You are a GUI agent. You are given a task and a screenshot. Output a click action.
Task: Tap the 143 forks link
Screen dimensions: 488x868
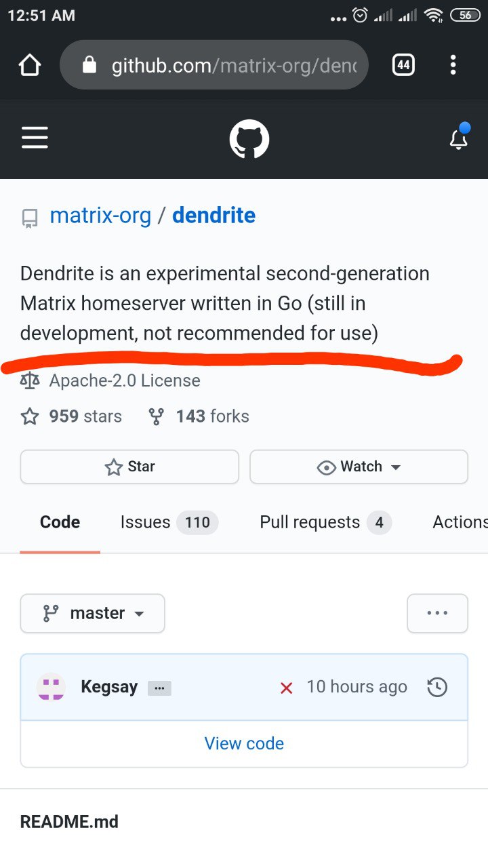[x=199, y=416]
